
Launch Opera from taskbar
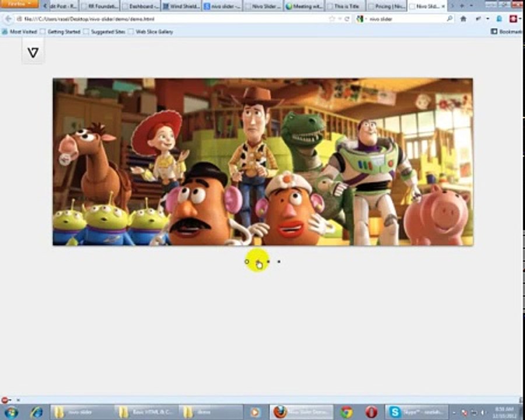point(372,412)
